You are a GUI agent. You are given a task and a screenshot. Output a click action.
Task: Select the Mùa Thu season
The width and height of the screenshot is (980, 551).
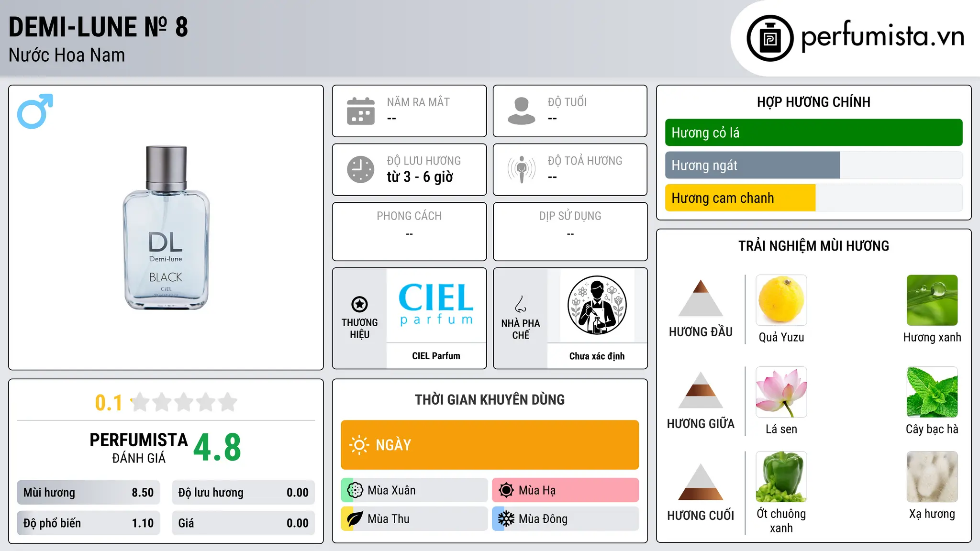click(x=414, y=519)
